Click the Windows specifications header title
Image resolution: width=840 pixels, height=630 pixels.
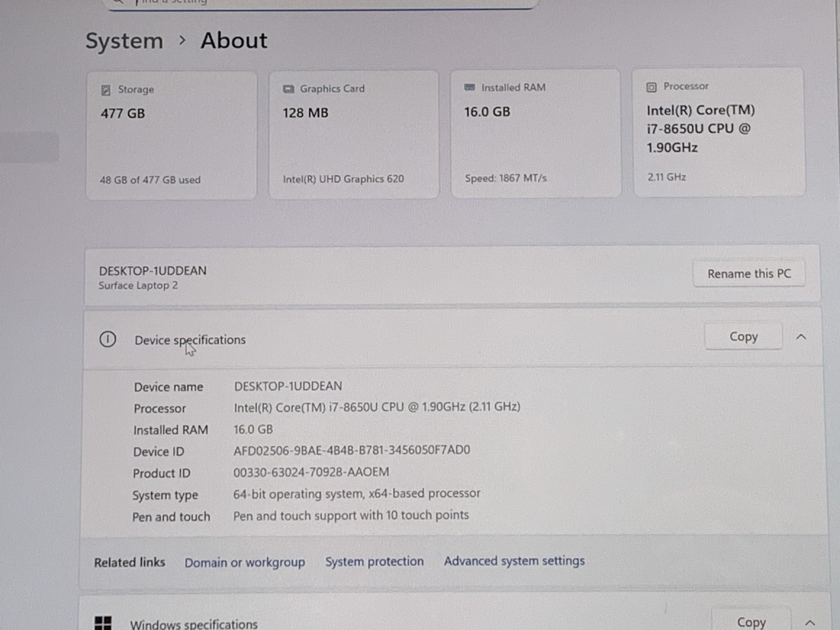(x=194, y=624)
